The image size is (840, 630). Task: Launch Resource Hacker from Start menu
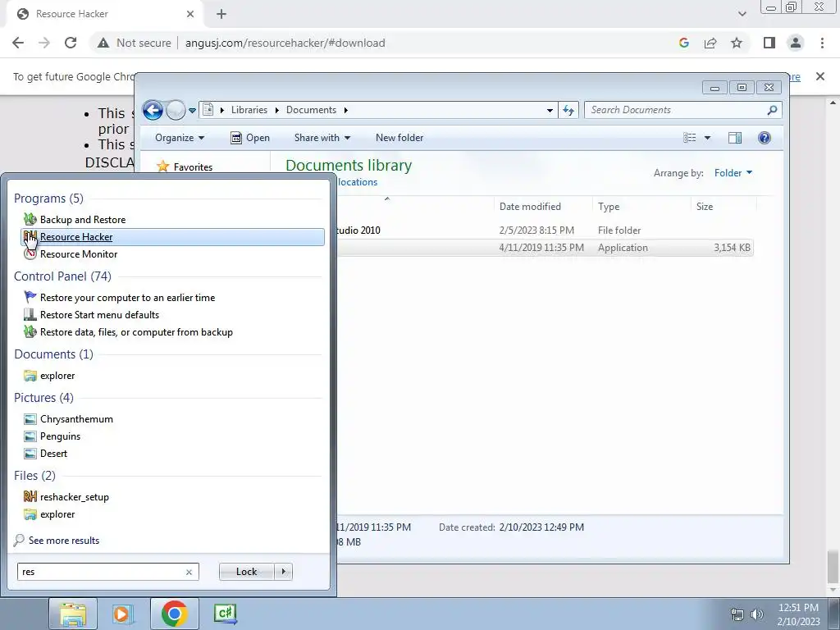click(x=172, y=237)
